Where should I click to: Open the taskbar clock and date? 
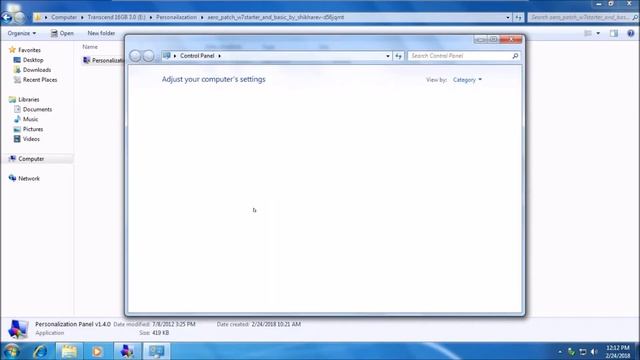click(618, 351)
